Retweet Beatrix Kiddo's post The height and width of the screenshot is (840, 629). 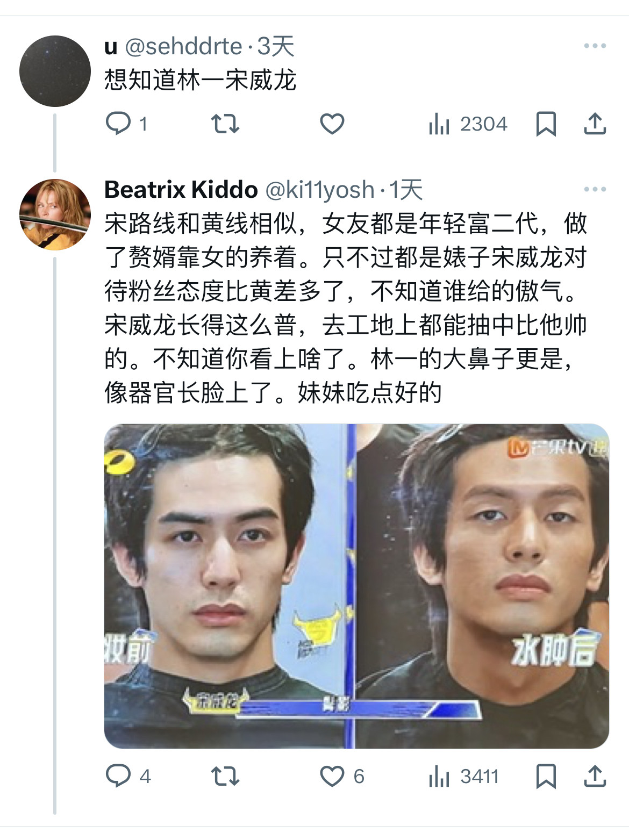[x=225, y=776]
